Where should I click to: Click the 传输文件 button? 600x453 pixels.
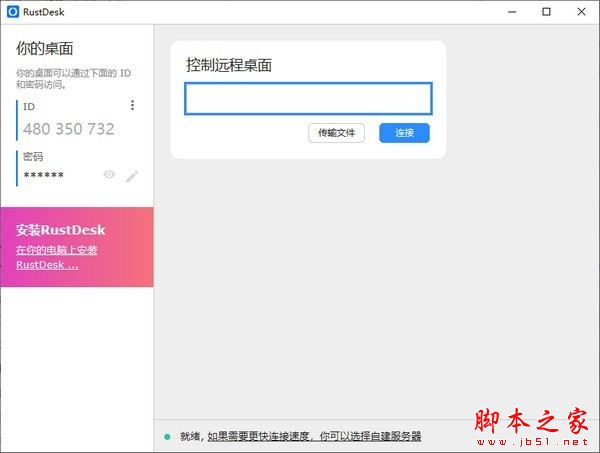[336, 133]
